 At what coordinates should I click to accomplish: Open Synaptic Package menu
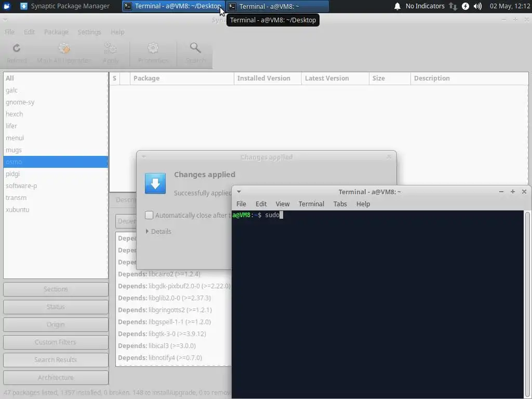pos(56,32)
